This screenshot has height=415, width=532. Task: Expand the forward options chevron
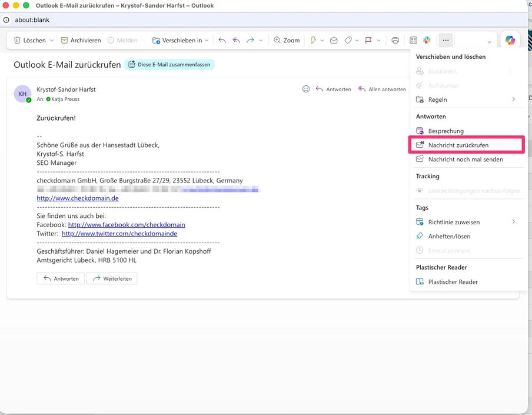[x=261, y=41]
